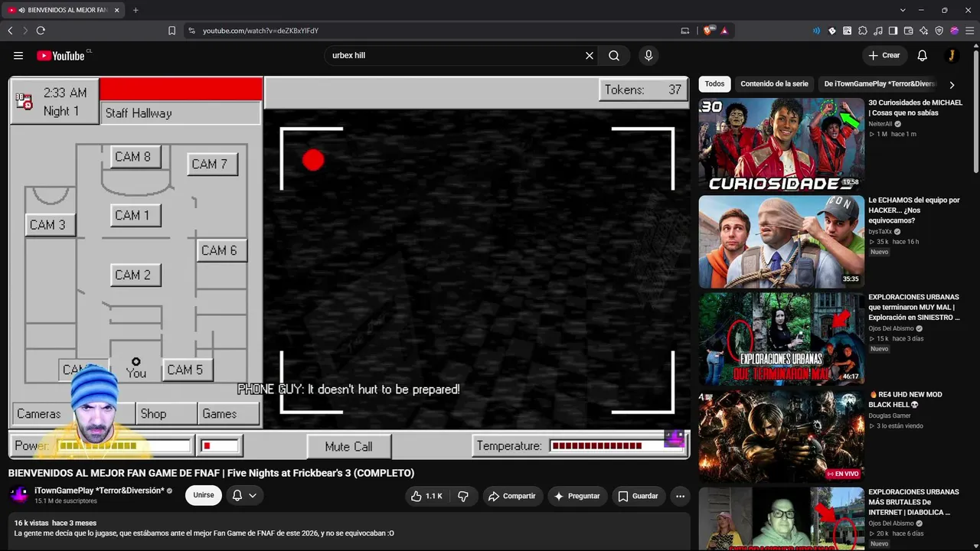Go back with browser back arrow
This screenshot has width=980, height=551.
tap(10, 31)
